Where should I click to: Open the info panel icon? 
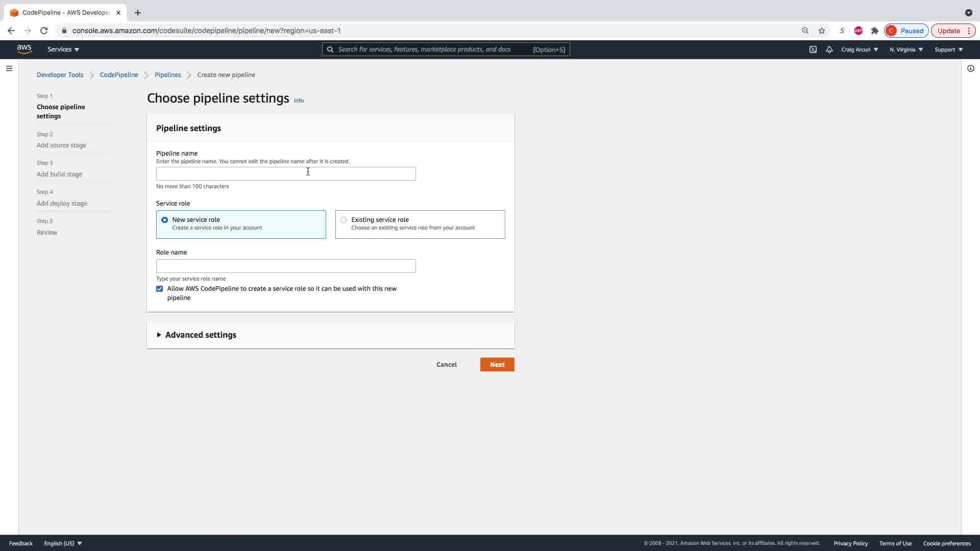970,68
